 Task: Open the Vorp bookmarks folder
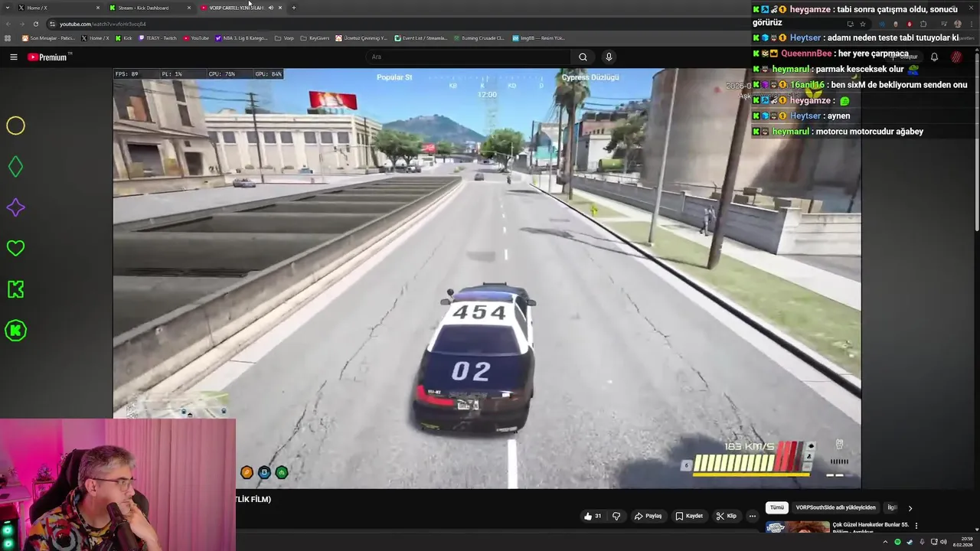[x=284, y=37]
